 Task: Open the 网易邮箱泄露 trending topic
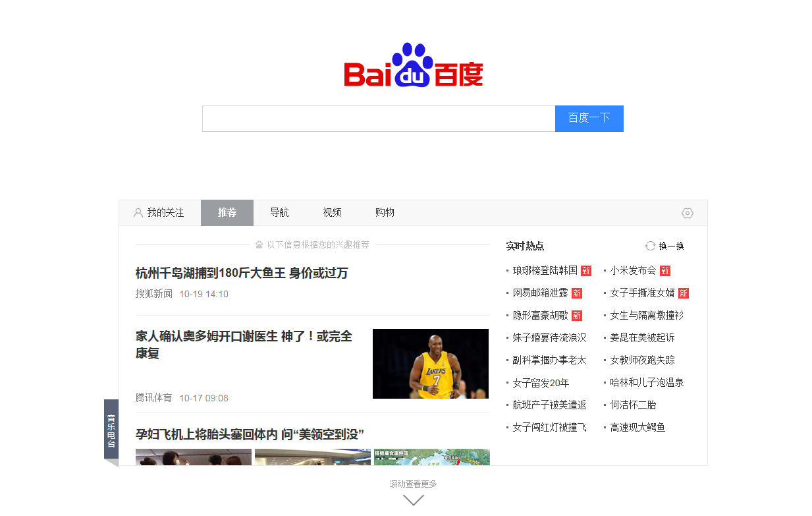click(x=541, y=293)
